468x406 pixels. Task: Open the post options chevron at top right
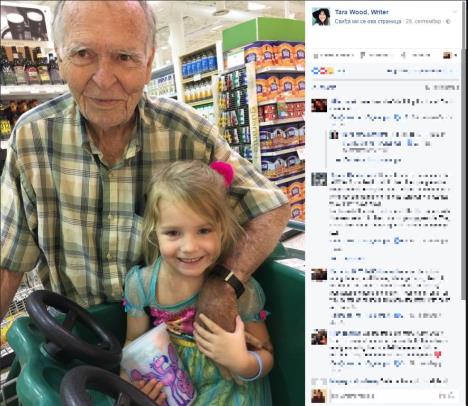click(x=453, y=12)
